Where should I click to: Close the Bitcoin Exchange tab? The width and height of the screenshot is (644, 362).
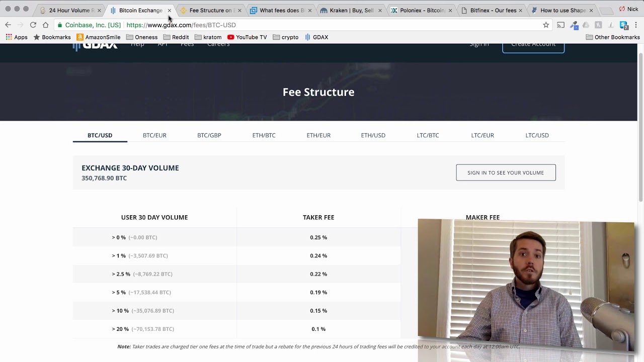point(170,11)
